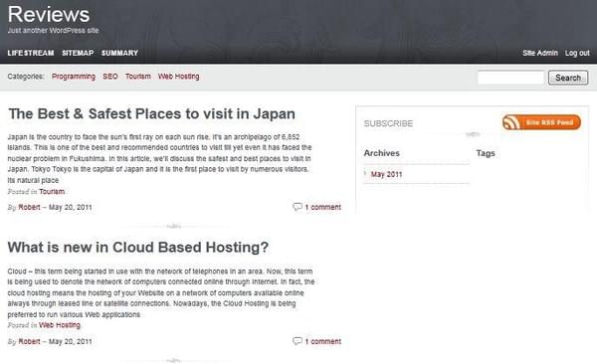Select the SEO category

click(x=110, y=77)
